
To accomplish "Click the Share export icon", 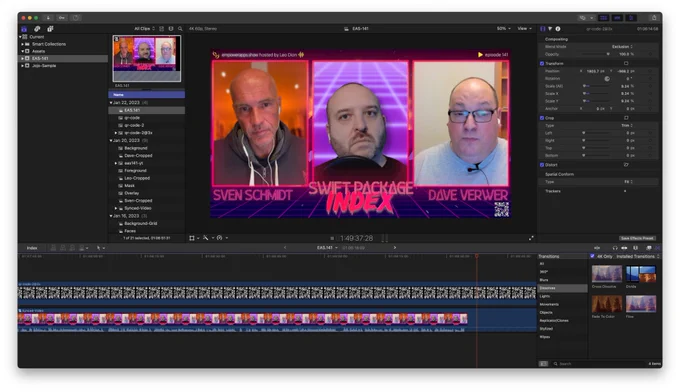I will (x=654, y=18).
